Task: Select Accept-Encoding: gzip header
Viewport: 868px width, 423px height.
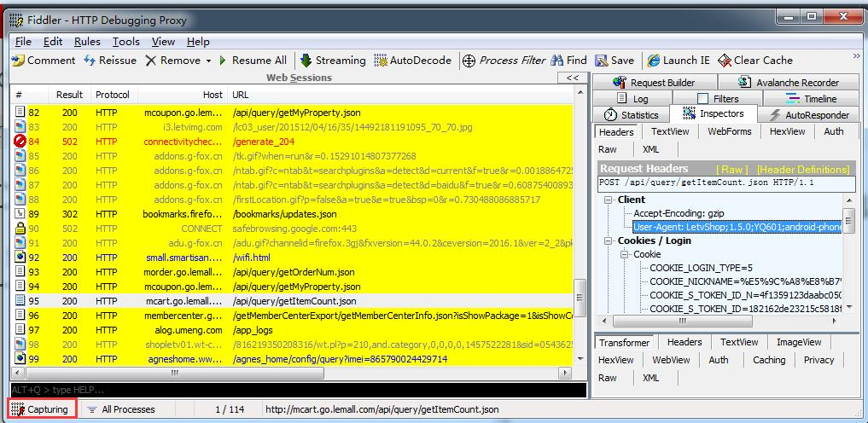Action: click(x=679, y=213)
